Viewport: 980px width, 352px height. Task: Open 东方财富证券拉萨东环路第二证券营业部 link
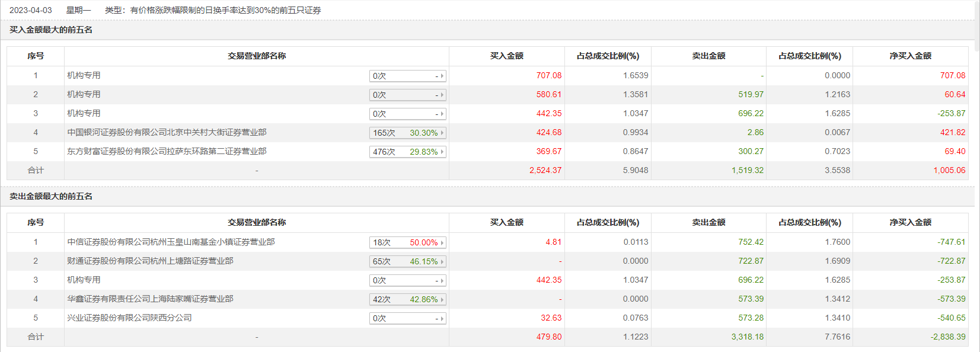[167, 151]
